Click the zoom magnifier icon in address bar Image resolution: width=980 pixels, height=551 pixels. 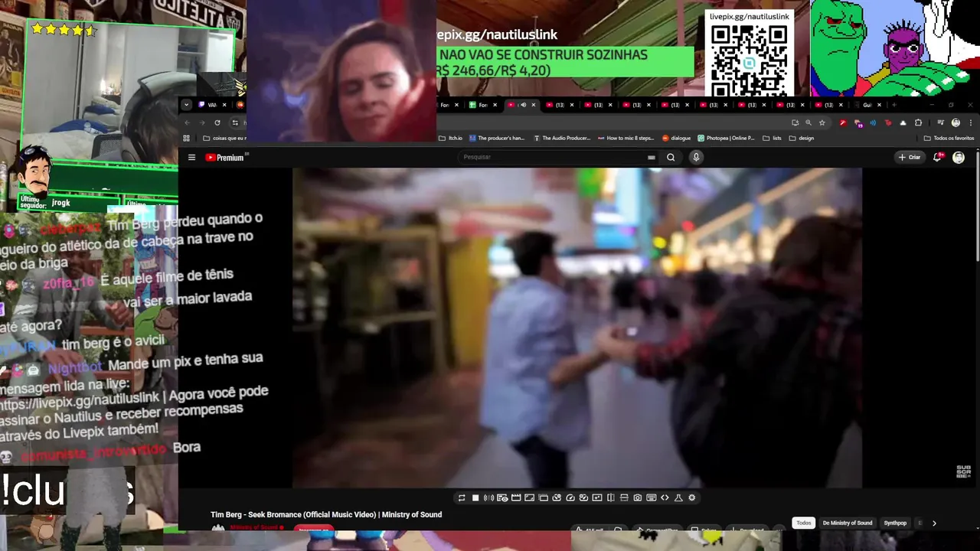click(x=808, y=122)
